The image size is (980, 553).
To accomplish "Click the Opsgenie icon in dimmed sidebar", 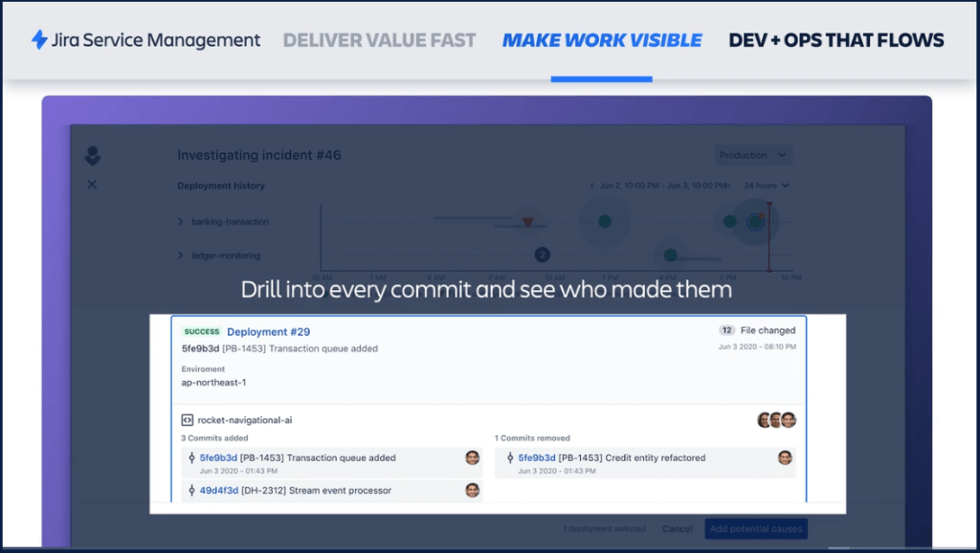I will coord(92,156).
